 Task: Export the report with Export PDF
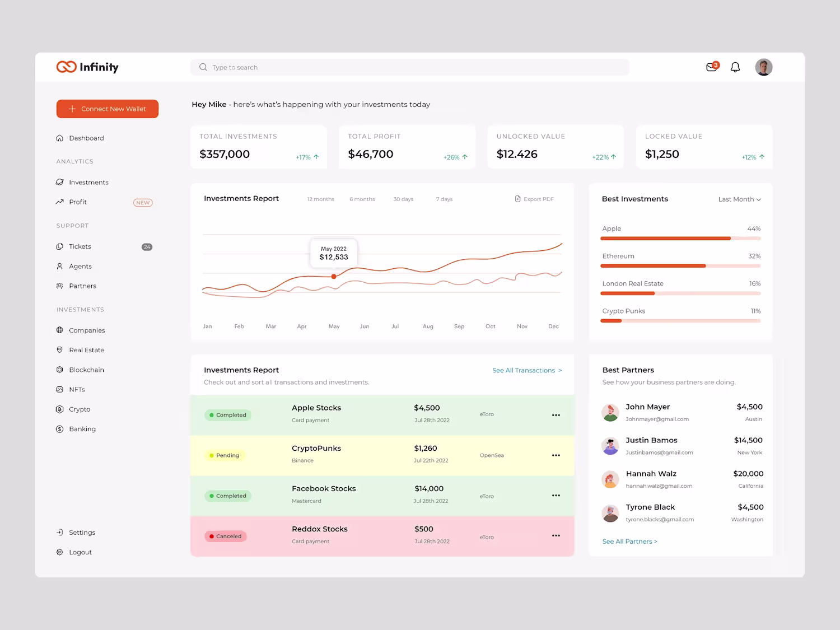click(534, 199)
